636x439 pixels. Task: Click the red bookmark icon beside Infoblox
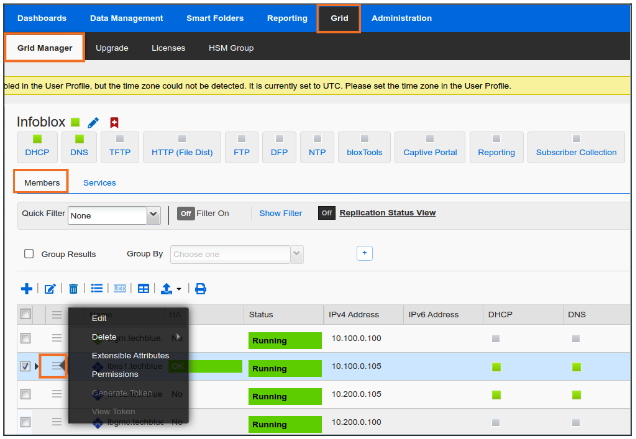[114, 123]
